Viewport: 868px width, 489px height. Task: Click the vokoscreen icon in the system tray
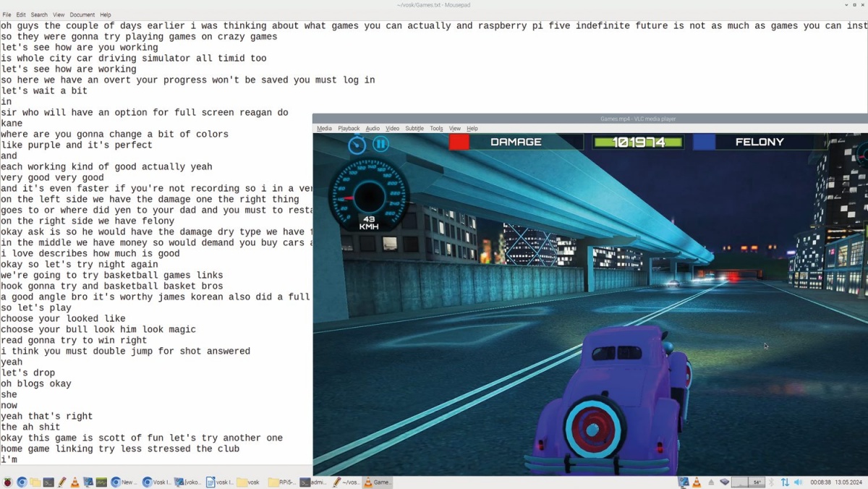tap(684, 482)
